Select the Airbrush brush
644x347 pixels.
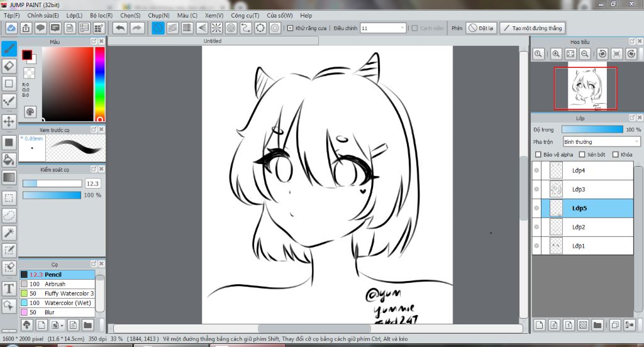click(x=57, y=284)
